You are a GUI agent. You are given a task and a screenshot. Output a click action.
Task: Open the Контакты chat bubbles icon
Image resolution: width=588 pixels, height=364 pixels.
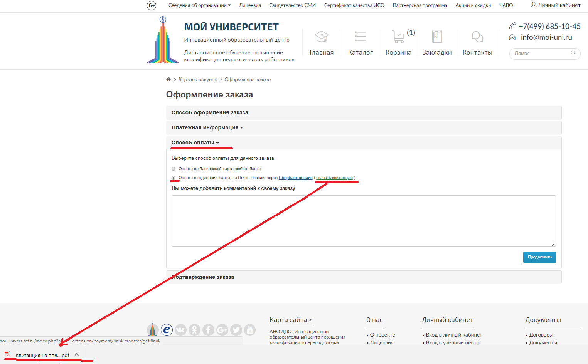coord(477,37)
